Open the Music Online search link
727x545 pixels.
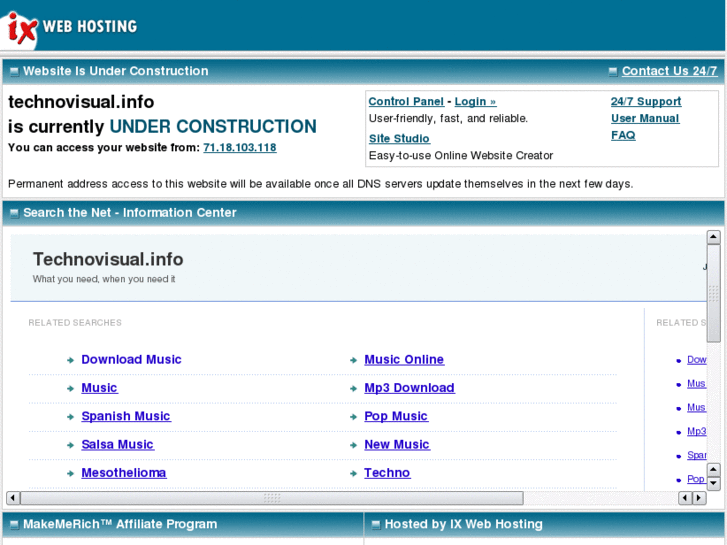pos(404,359)
